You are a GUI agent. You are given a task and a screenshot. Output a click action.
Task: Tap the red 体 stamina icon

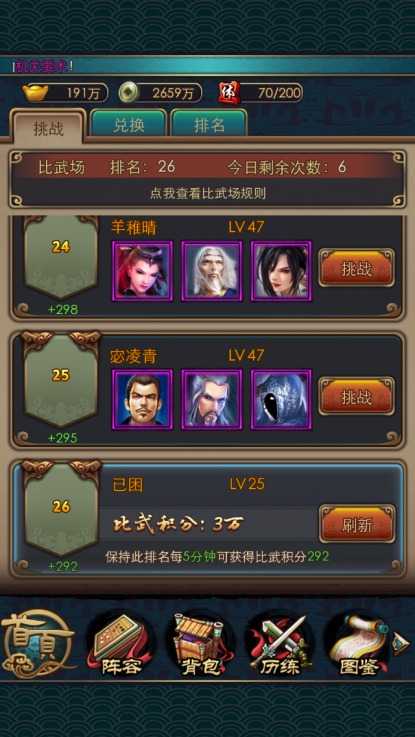click(229, 92)
